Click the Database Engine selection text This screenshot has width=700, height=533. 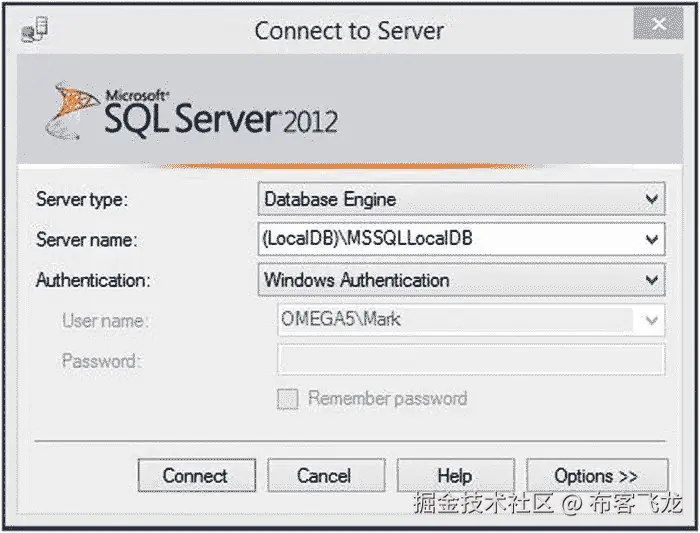click(x=330, y=199)
